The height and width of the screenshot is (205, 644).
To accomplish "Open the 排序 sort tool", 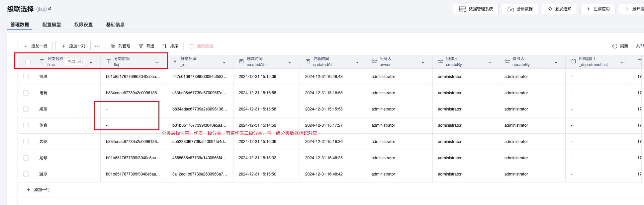I will [x=170, y=46].
